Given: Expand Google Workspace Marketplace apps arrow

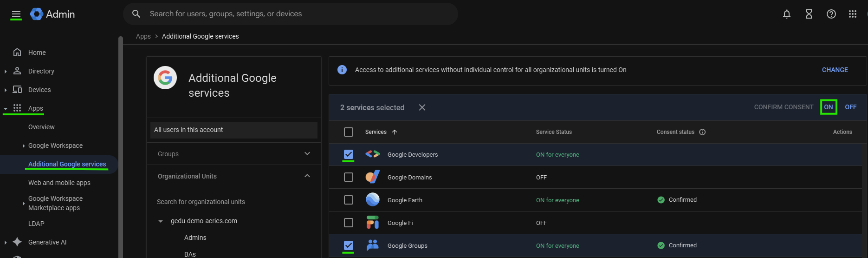Looking at the screenshot, I should pos(24,203).
